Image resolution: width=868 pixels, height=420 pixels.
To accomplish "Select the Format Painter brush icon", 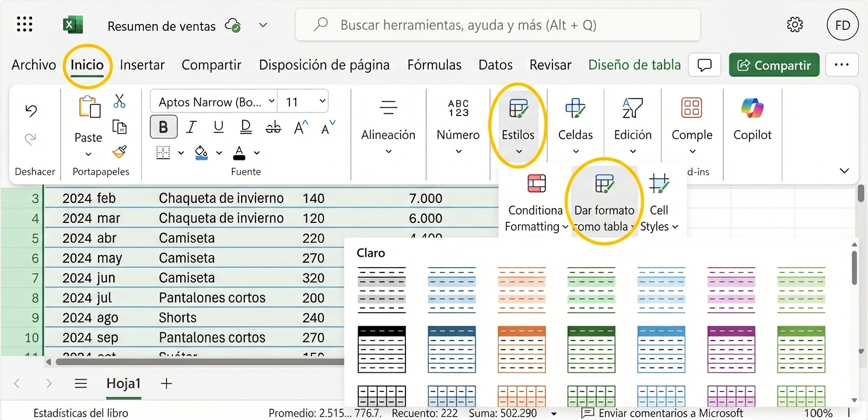I will pyautogui.click(x=120, y=153).
